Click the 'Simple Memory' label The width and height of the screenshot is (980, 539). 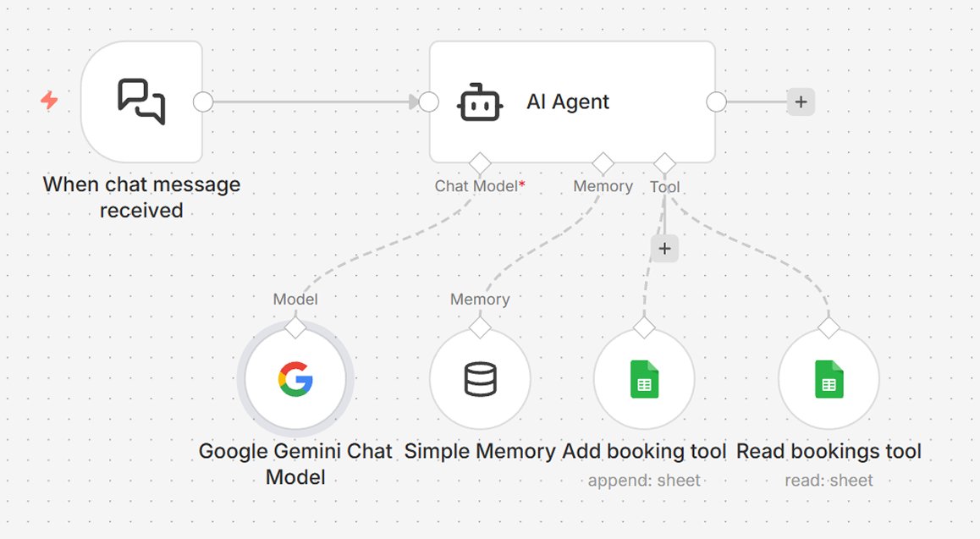click(x=479, y=452)
